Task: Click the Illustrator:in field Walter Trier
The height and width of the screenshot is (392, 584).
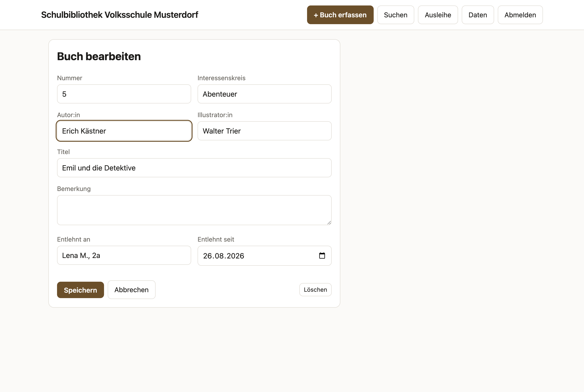Action: click(x=264, y=131)
